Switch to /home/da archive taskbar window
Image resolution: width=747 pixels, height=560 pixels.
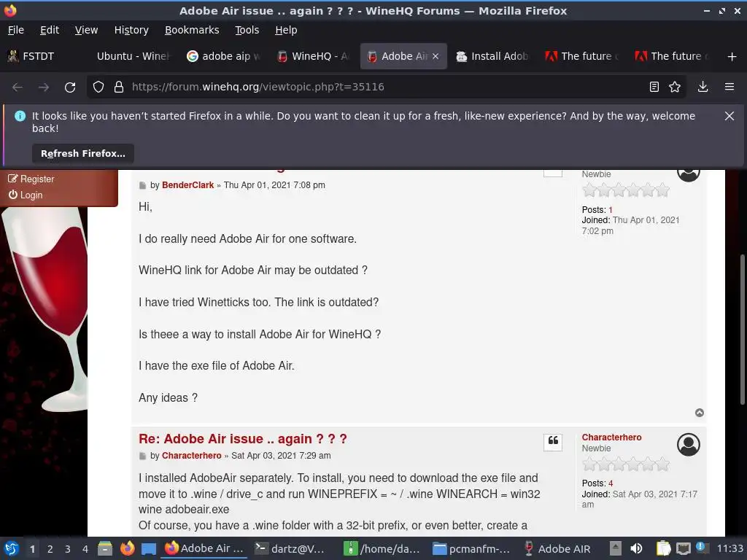point(382,548)
